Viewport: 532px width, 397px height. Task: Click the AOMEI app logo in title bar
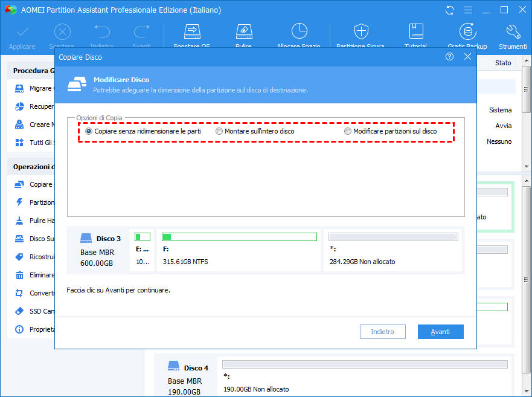(x=11, y=10)
